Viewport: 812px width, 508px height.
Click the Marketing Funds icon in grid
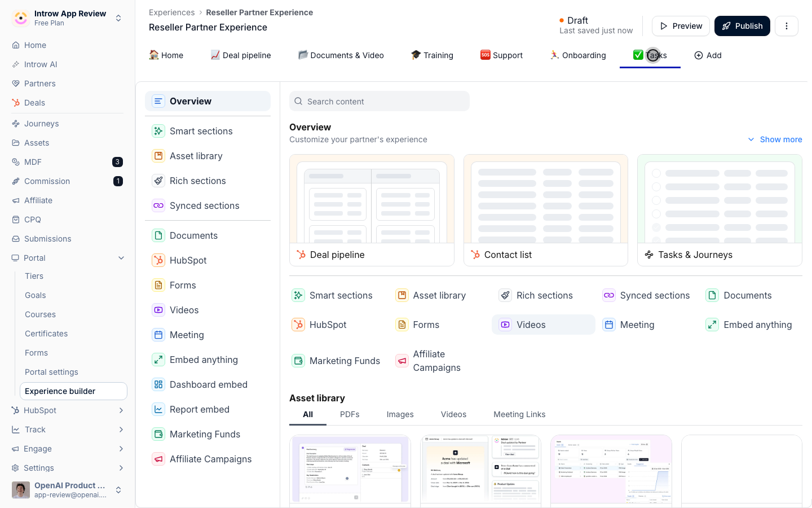tap(298, 361)
